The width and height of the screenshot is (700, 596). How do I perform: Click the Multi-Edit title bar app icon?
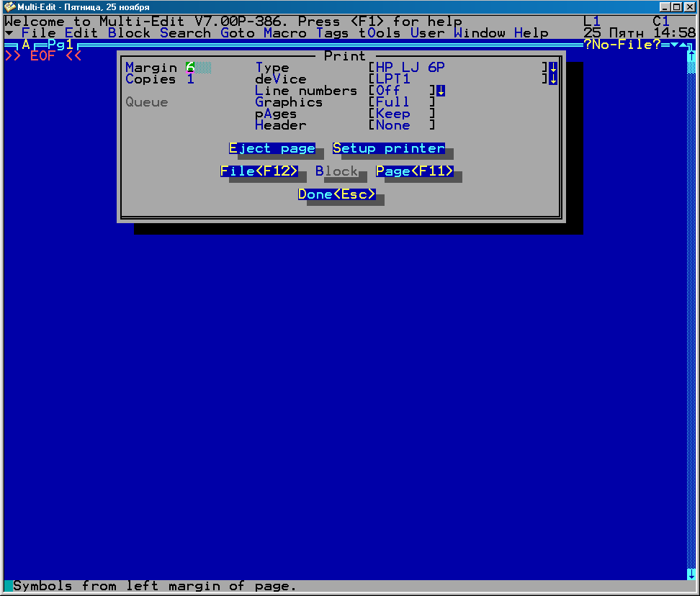9,6
